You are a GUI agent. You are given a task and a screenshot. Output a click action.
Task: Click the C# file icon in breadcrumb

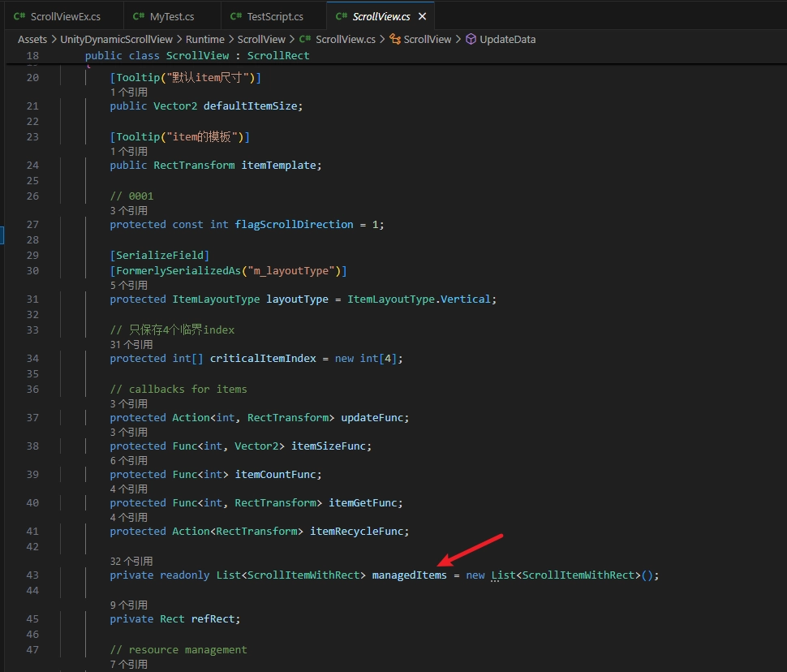pyautogui.click(x=305, y=39)
